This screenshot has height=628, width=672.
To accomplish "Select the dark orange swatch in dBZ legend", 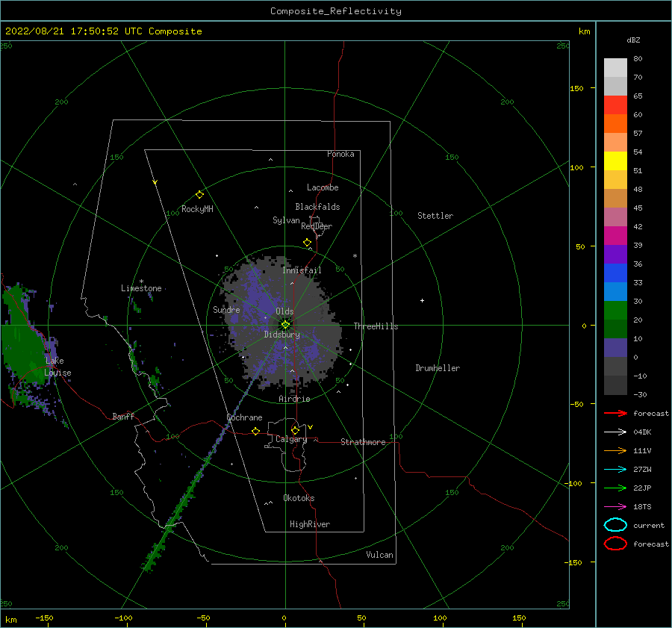I will (615, 123).
